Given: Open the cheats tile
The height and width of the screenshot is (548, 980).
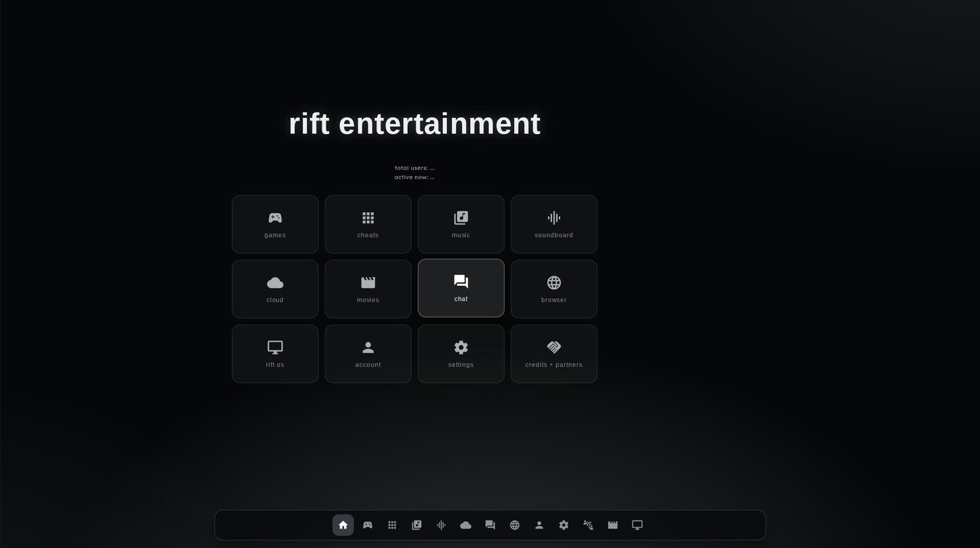Looking at the screenshot, I should tap(368, 224).
